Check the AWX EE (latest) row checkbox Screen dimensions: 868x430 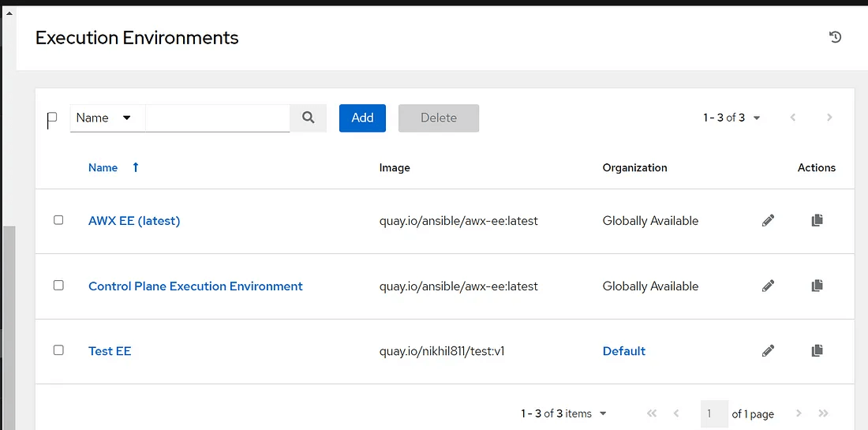58,221
